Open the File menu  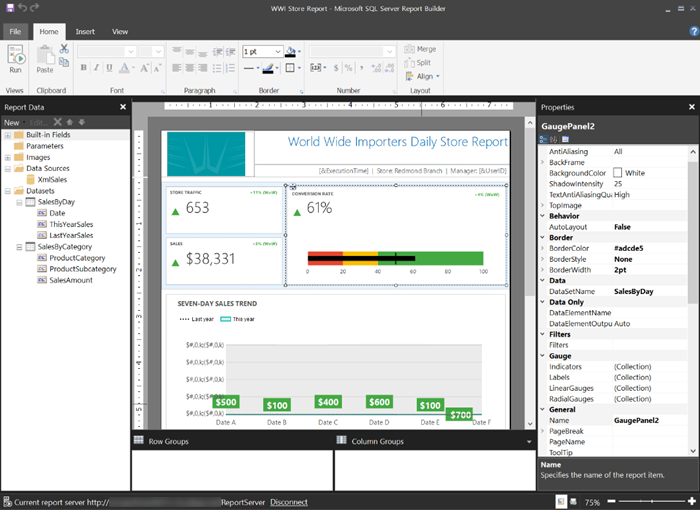tap(15, 31)
